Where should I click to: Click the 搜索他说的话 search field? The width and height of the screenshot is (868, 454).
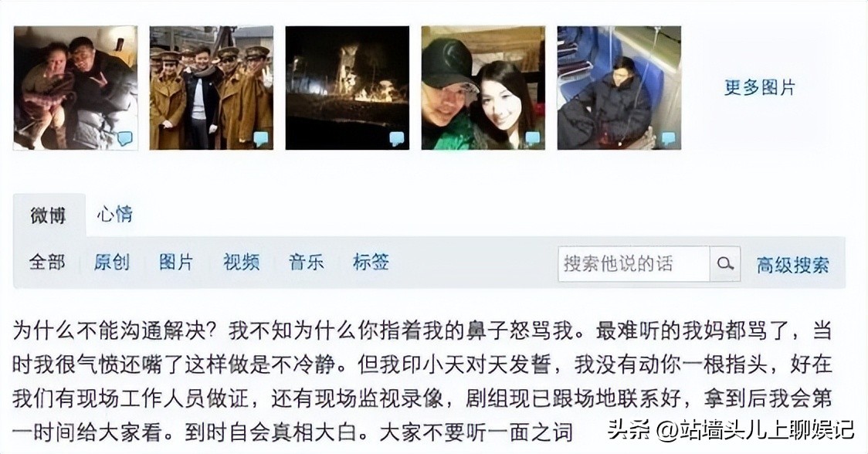pos(634,264)
